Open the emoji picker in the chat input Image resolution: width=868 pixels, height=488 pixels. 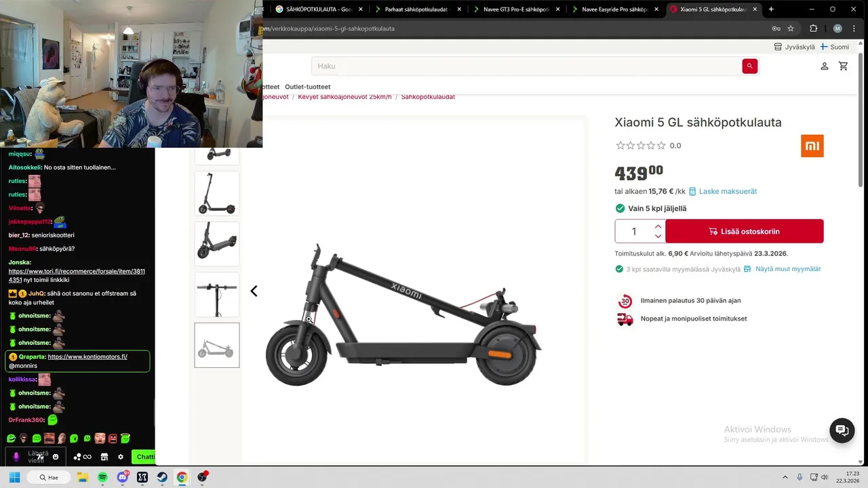tap(56, 457)
